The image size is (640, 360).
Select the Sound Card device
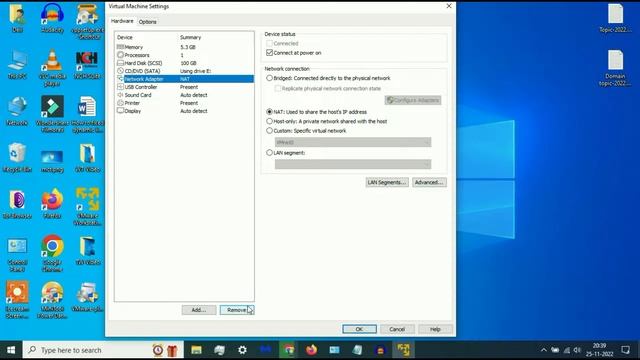(x=184, y=95)
